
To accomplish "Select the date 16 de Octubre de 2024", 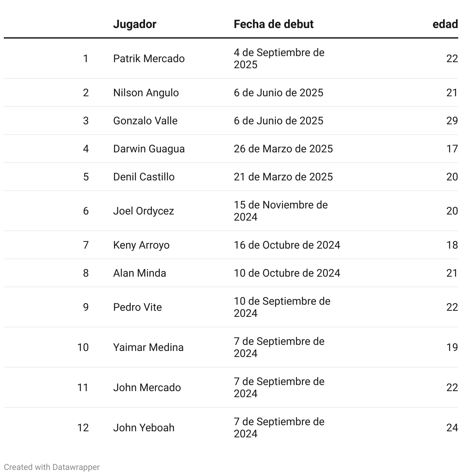I will [287, 245].
